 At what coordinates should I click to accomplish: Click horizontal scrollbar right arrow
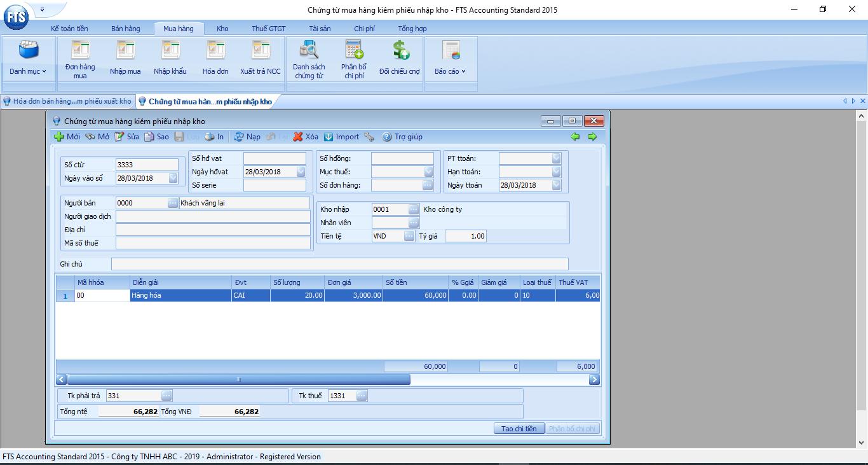coord(594,380)
